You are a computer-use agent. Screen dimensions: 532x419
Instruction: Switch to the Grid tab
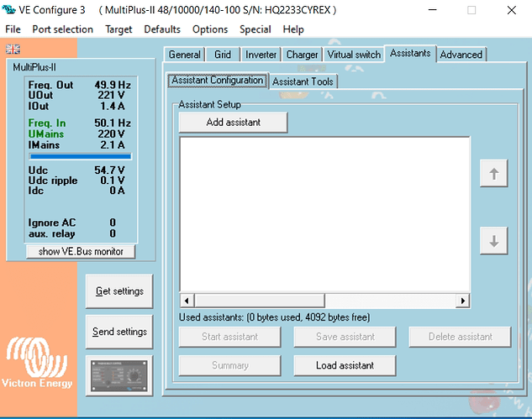tap(223, 55)
